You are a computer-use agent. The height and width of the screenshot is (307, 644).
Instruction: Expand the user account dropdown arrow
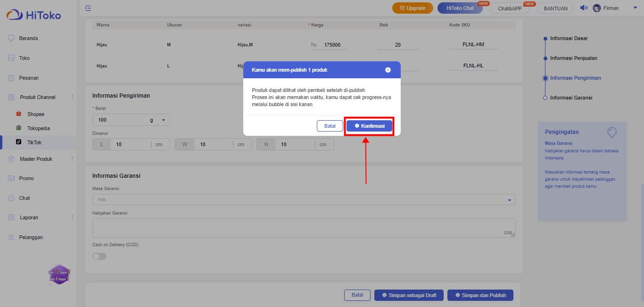[634, 8]
